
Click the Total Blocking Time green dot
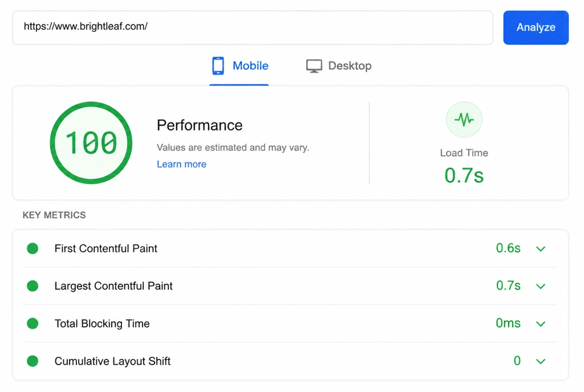33,324
